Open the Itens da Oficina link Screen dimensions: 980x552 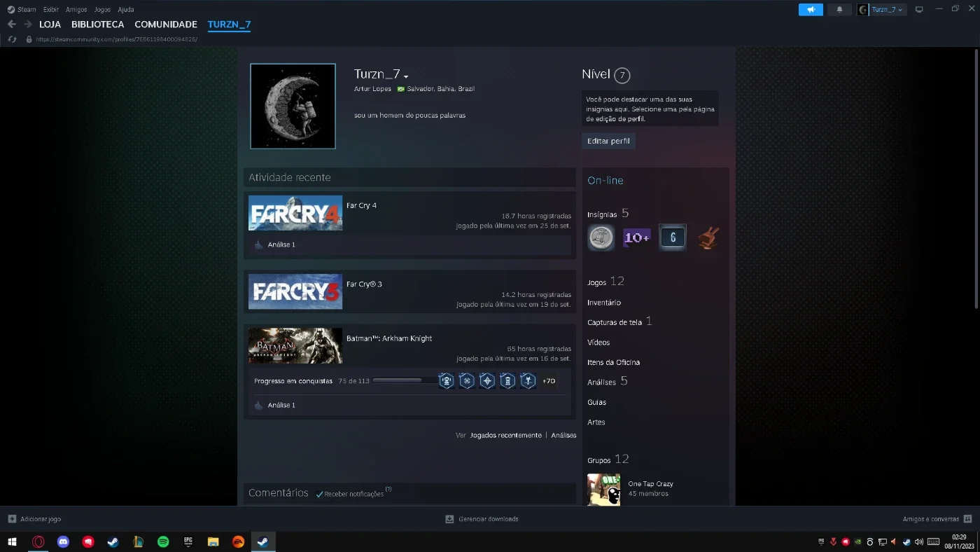[613, 362]
